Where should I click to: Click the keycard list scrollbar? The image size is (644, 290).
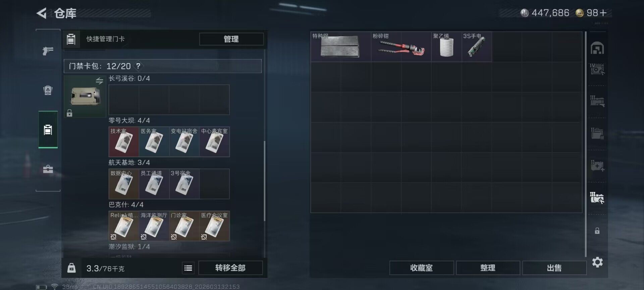click(x=265, y=181)
